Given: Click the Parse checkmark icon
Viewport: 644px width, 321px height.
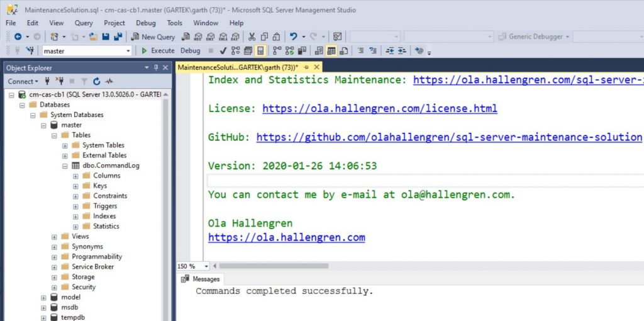Looking at the screenshot, I should tap(223, 51).
